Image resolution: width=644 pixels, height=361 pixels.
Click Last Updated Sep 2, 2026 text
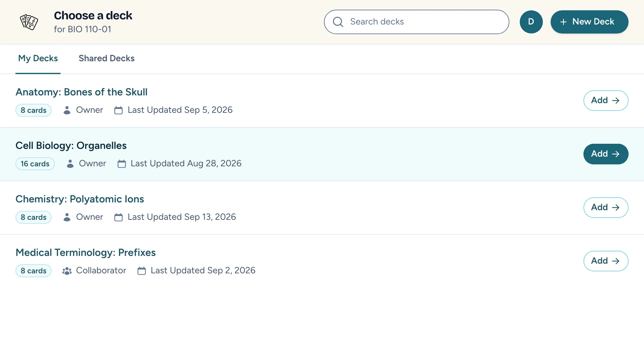click(x=203, y=271)
